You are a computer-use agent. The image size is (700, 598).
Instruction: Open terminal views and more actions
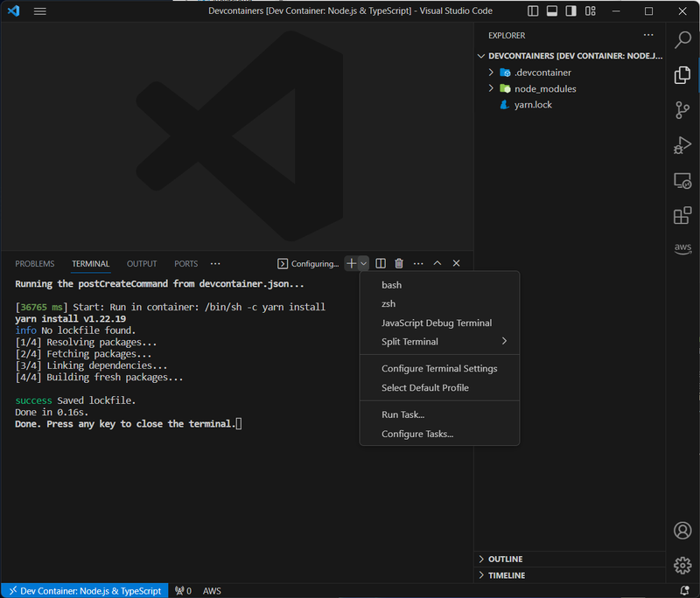pos(418,263)
